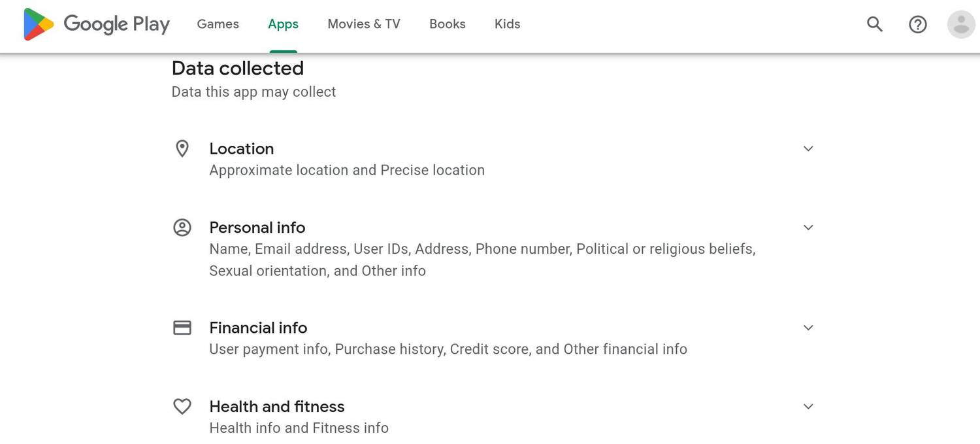Select the Apps tab
The height and width of the screenshot is (444, 980).
tap(283, 24)
